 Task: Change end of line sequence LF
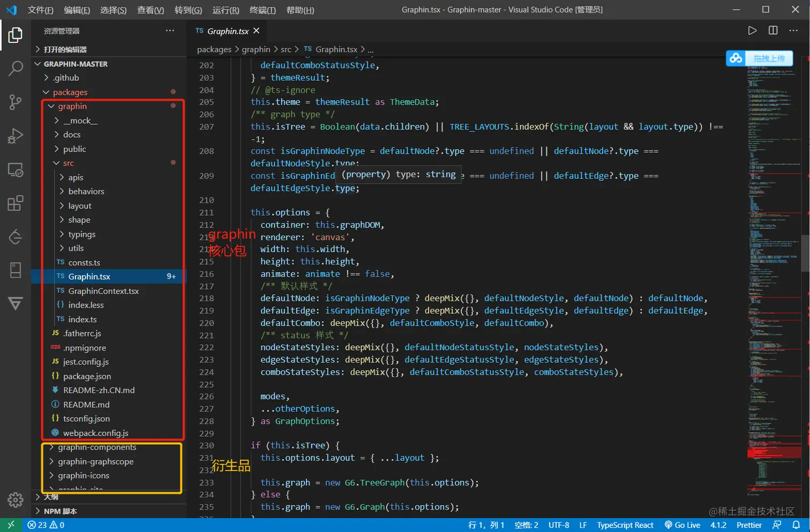coord(583,525)
